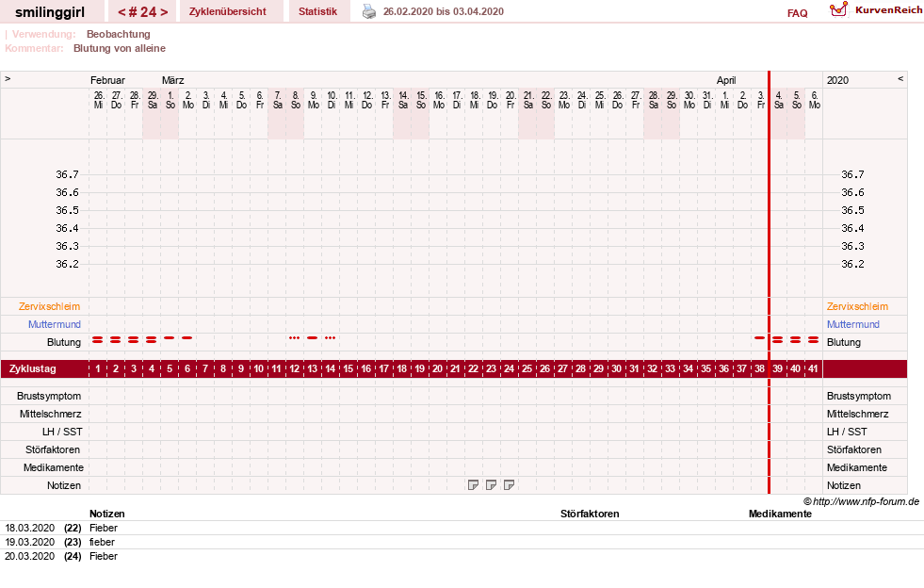Click the left LH / SST row label
The image size is (924, 588).
click(62, 432)
